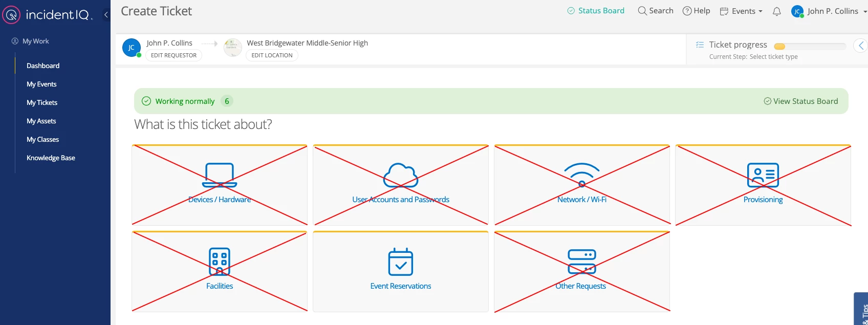Go to Dashboard in the sidebar
This screenshot has height=325, width=868.
(x=43, y=66)
